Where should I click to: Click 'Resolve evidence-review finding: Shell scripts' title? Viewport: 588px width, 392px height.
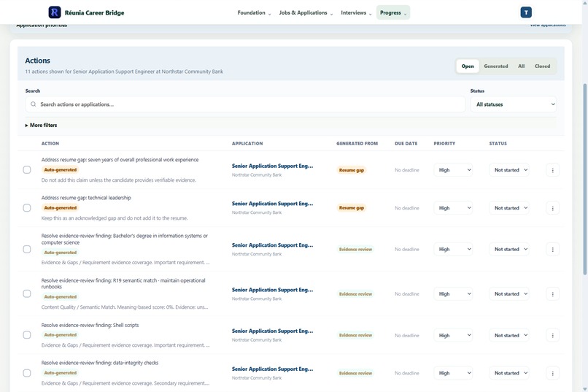click(90, 326)
